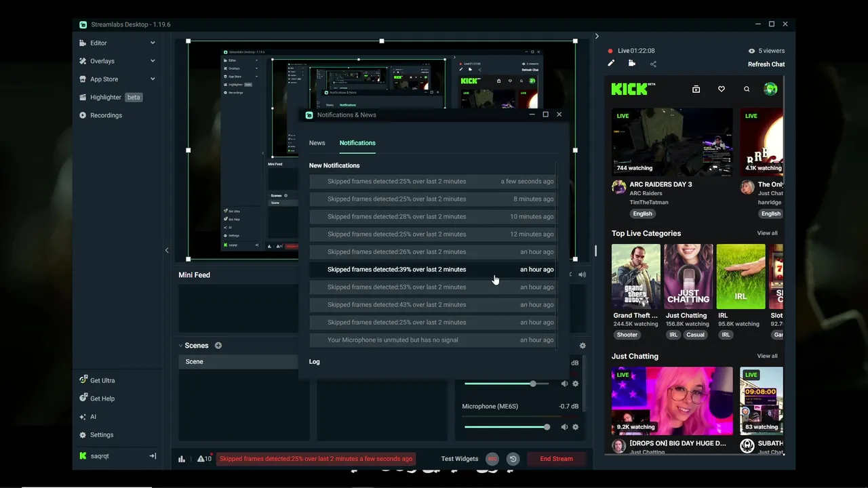Click the saqrqt account name
The height and width of the screenshot is (488, 868).
[100, 456]
